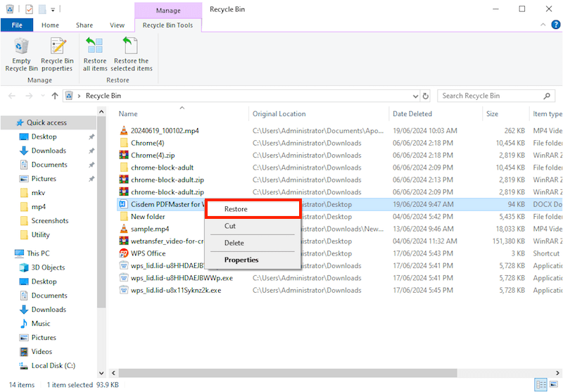Click document icon of Cisdem PDFMaster file
This screenshot has height=392, width=563.
[x=123, y=204]
